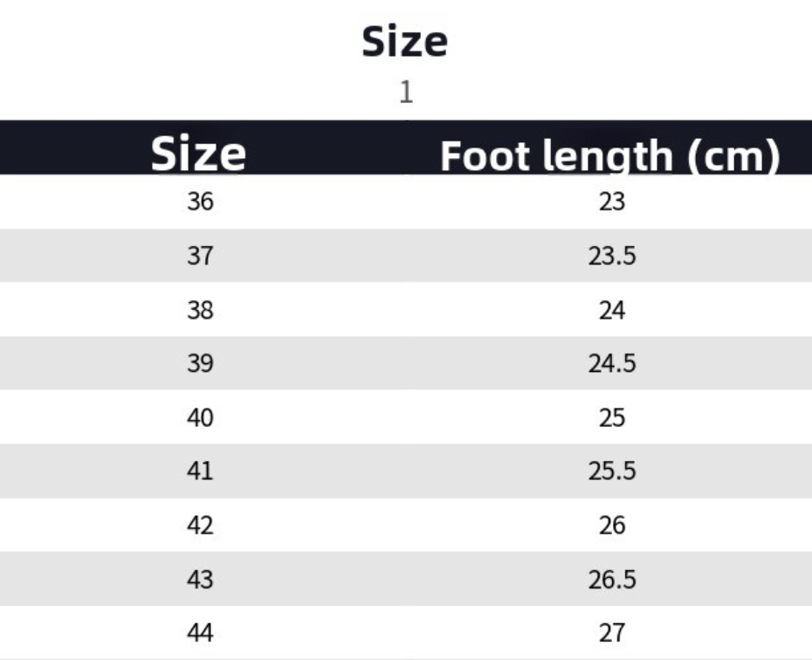Click the size 41 cell
Viewport: 812px width, 660px height.
[200, 471]
